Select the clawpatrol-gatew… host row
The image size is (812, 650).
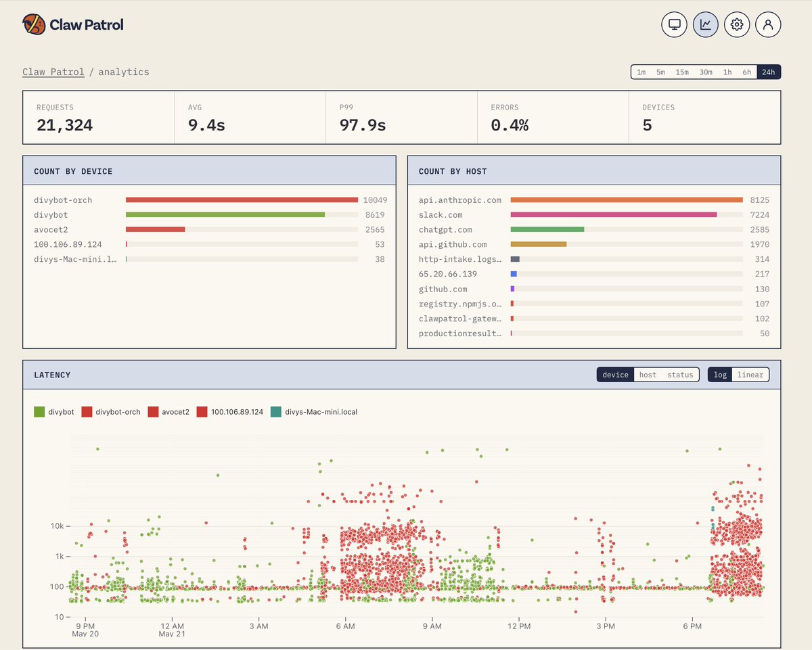pos(594,319)
